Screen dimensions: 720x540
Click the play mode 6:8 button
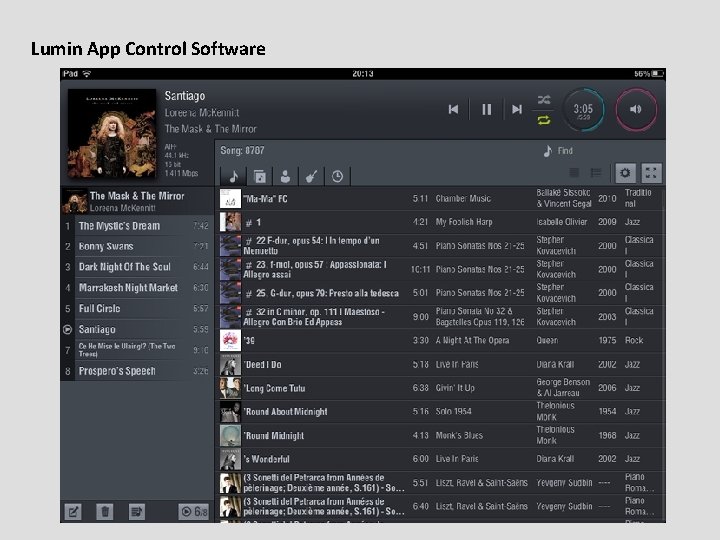tap(193, 512)
